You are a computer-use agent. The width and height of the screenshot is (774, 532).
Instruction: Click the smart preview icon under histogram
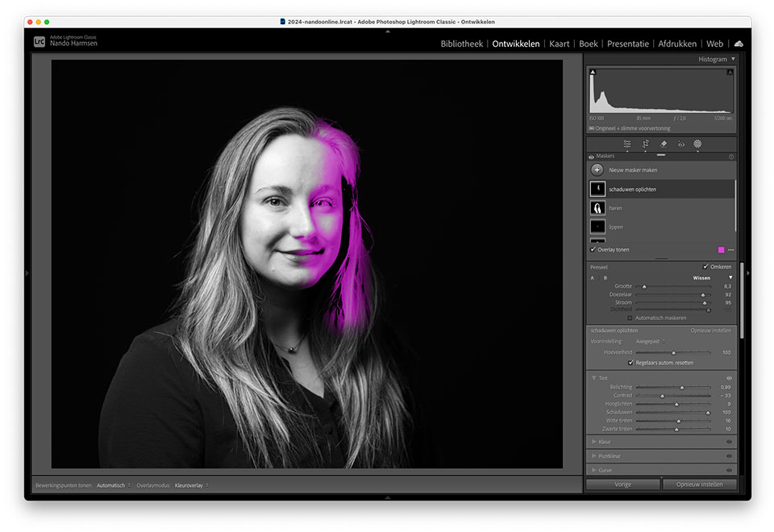pos(591,128)
